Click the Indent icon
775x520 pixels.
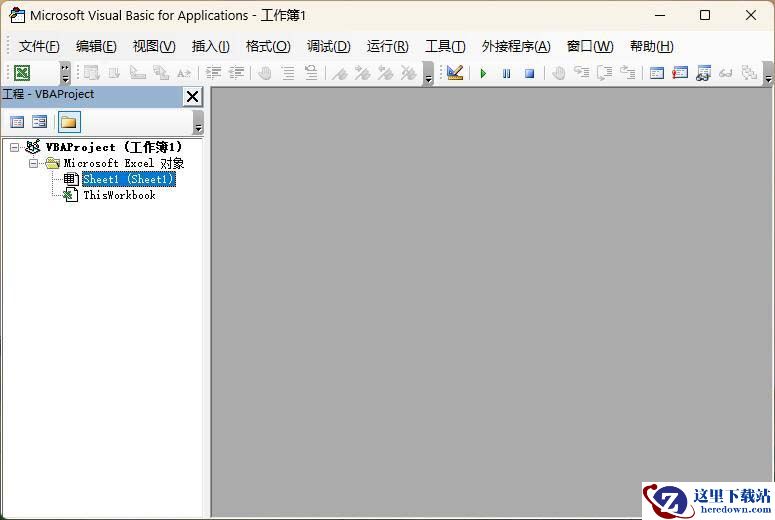tap(214, 73)
